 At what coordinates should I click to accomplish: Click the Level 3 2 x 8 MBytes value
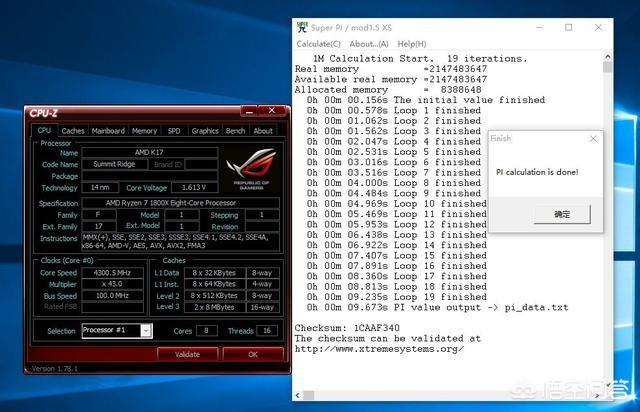(x=214, y=307)
